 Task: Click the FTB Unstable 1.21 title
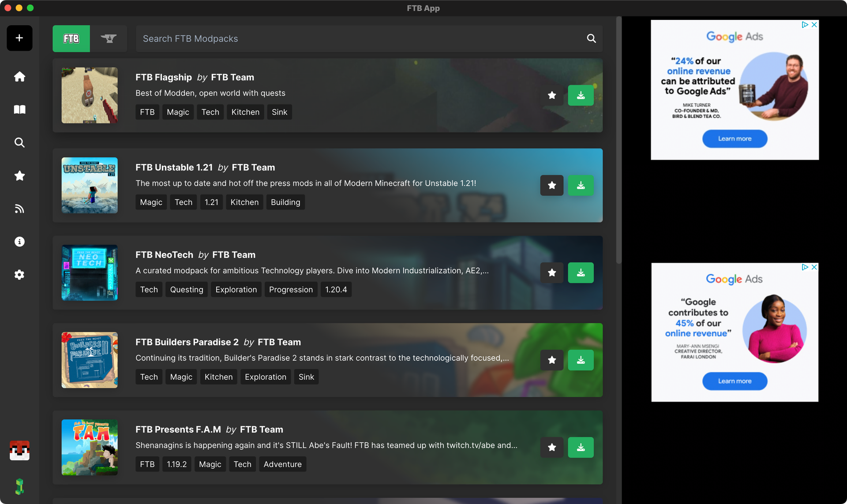(x=174, y=168)
